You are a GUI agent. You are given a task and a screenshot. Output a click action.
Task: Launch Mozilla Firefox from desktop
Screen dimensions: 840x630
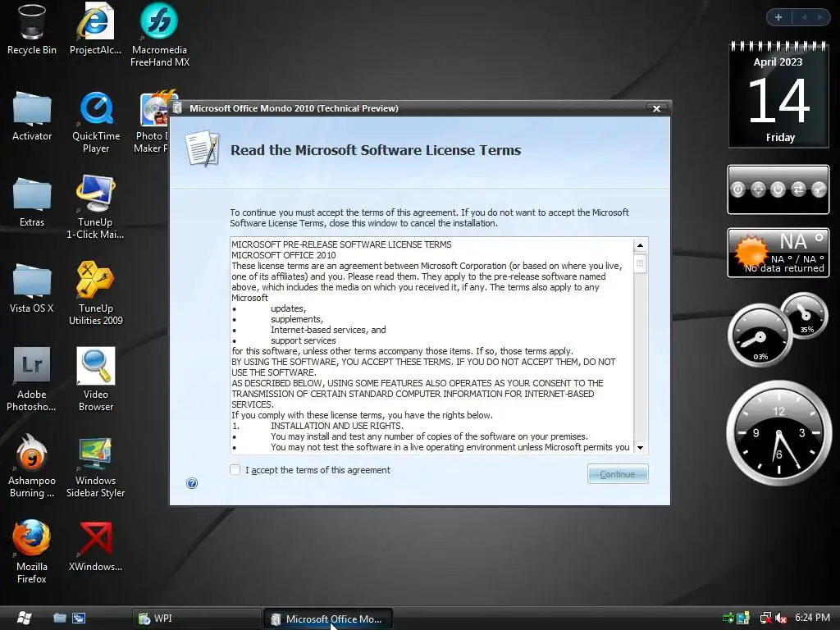click(32, 552)
